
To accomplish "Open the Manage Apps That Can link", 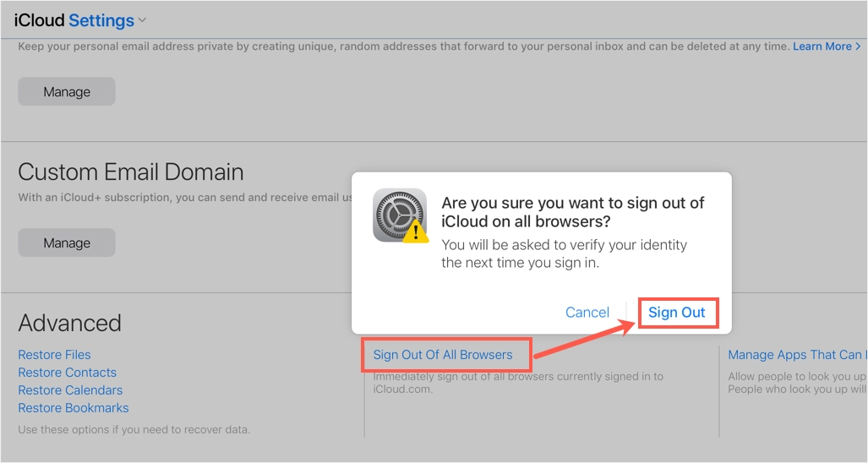I will pyautogui.click(x=794, y=355).
